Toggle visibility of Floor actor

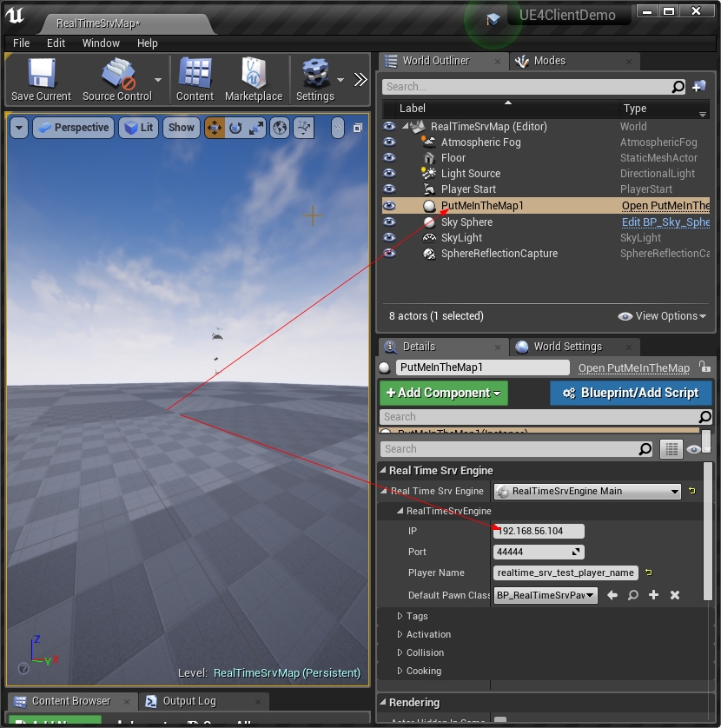[x=389, y=158]
